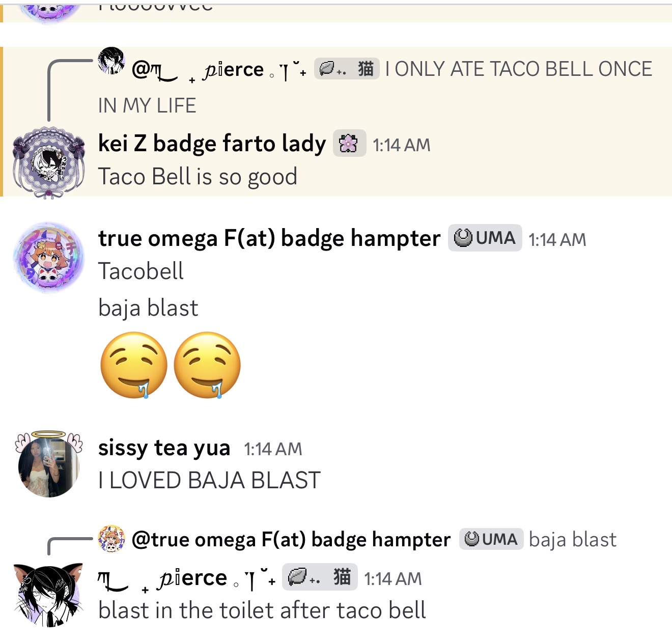This screenshot has height=641, width=672.
Task: Jump to replied message 'baja blast'
Action: tap(573, 539)
